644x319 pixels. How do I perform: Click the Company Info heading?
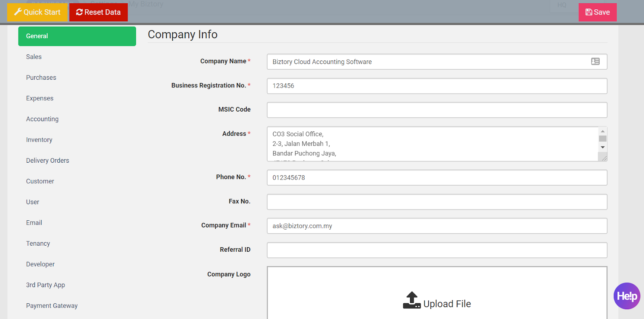183,35
